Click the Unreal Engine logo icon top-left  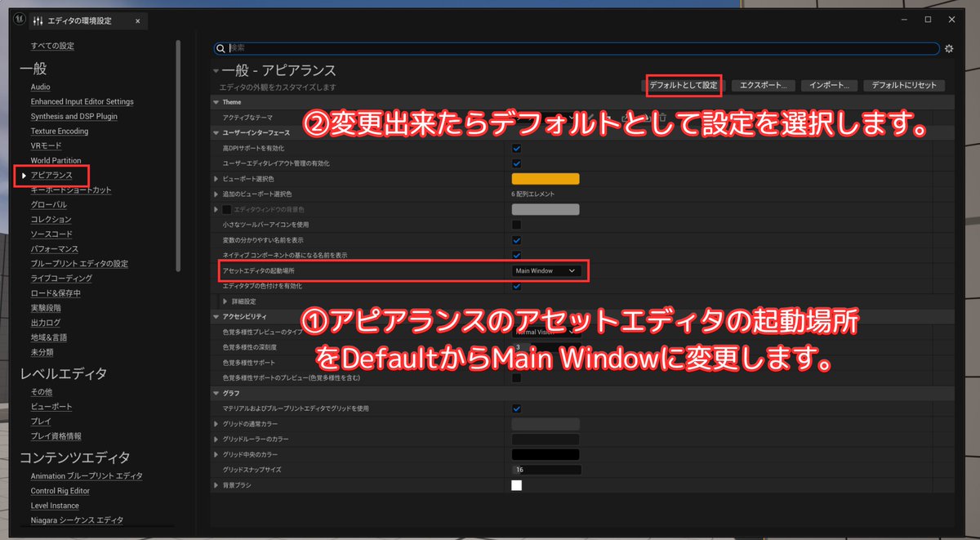[18, 18]
